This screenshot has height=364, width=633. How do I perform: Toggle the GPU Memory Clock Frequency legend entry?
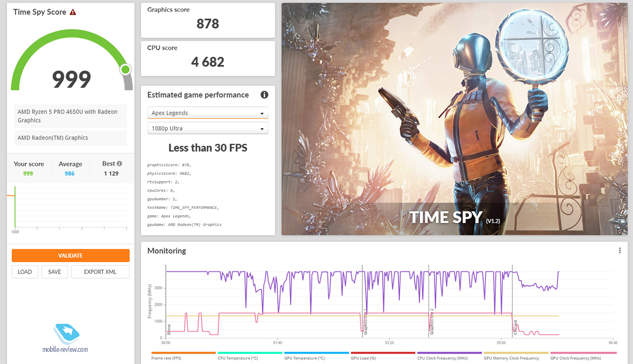coord(516,356)
